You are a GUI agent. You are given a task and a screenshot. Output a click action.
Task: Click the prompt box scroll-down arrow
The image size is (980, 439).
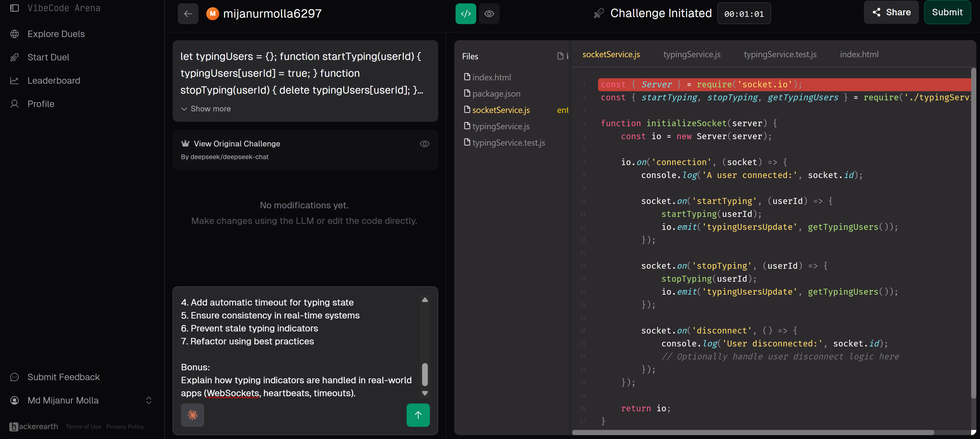(425, 393)
